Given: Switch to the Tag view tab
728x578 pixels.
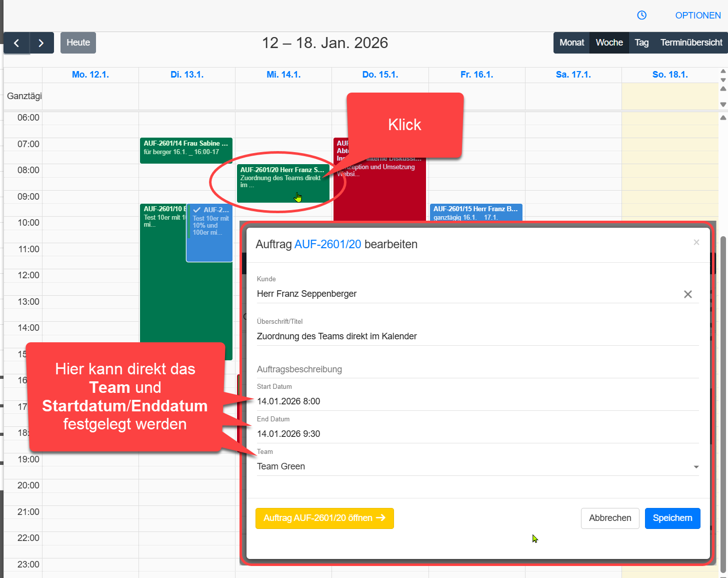Looking at the screenshot, I should coord(641,43).
